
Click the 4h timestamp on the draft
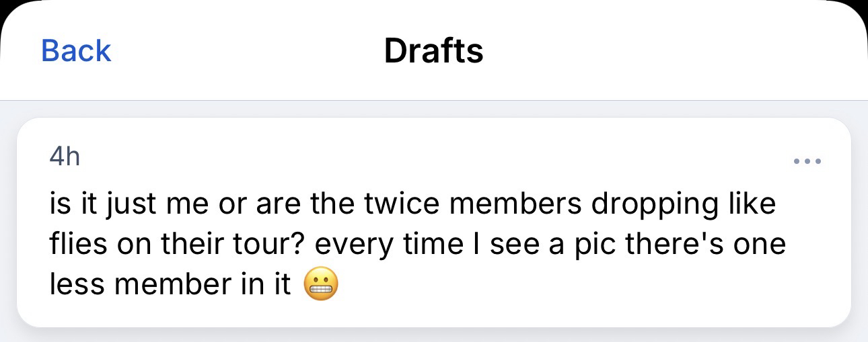(x=65, y=157)
